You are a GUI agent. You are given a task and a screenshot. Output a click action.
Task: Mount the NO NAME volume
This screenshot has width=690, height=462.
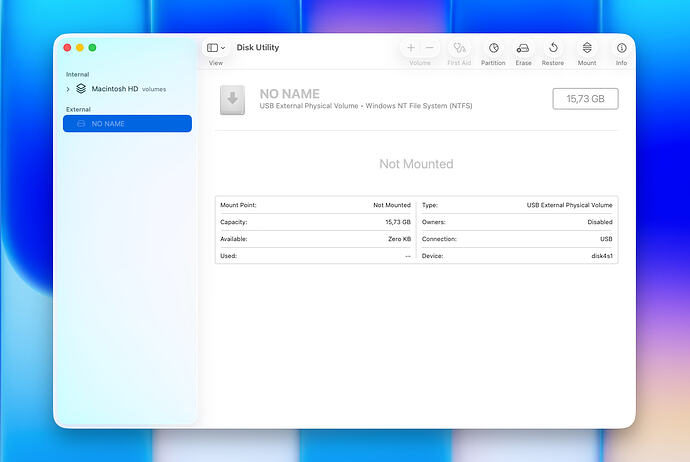(587, 48)
